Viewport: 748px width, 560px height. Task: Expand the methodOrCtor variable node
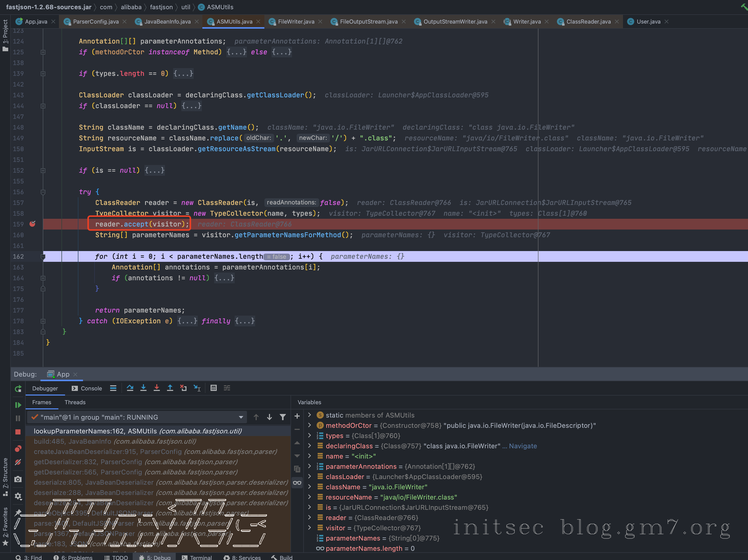[309, 426]
